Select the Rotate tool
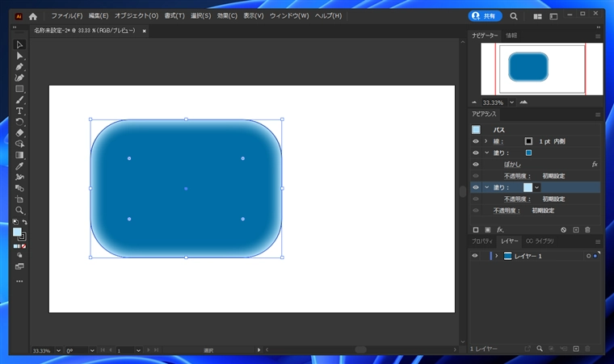Viewport: 614px width, 364px height. [19, 122]
